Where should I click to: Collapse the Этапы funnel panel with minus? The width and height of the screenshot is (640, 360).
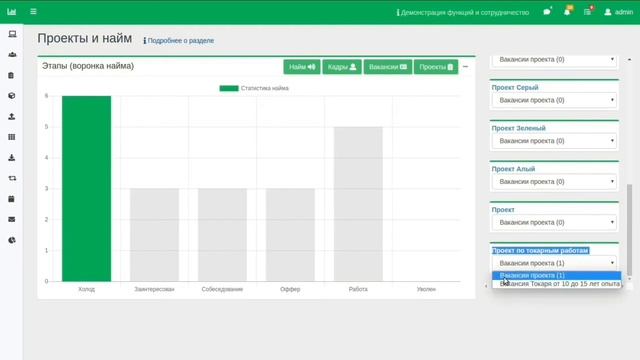[465, 67]
